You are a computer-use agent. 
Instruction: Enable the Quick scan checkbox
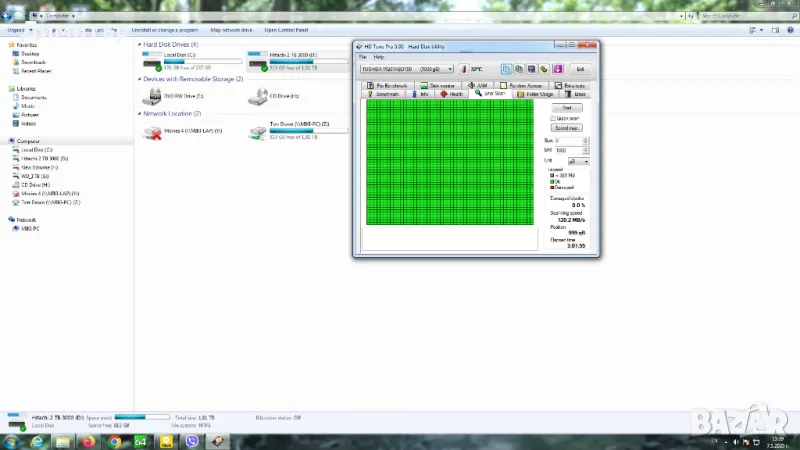tap(553, 118)
